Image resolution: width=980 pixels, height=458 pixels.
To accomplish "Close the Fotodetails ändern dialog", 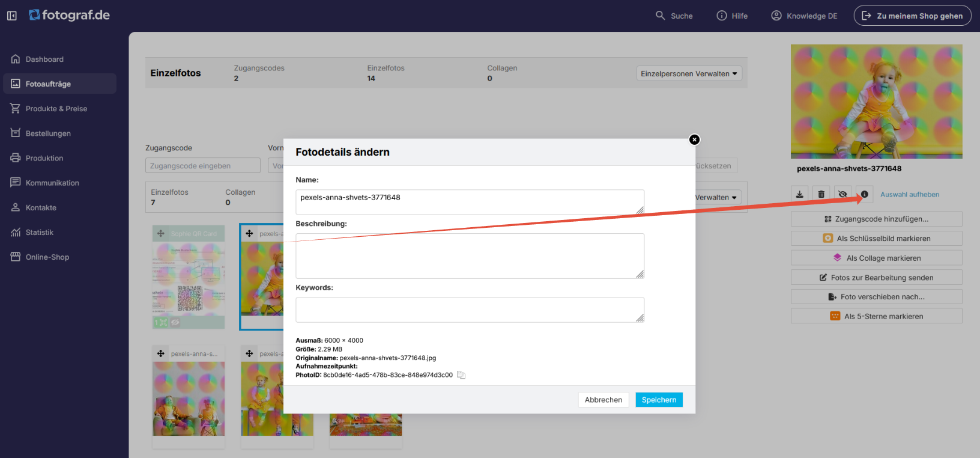I will [x=694, y=139].
